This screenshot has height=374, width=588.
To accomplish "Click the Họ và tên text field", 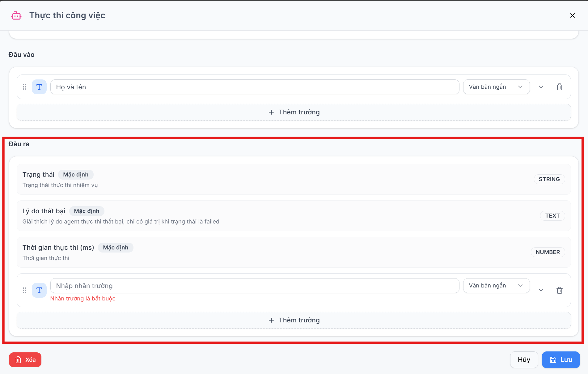I will pos(255,87).
